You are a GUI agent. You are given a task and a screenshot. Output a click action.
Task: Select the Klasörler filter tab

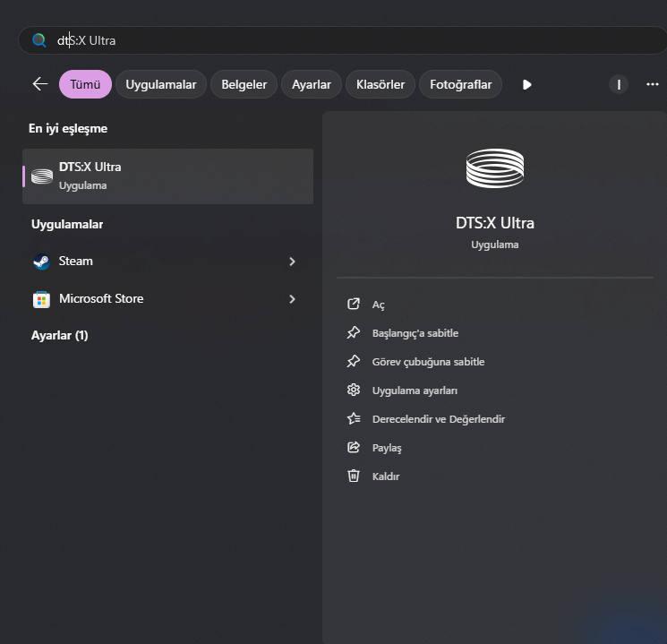coord(381,84)
